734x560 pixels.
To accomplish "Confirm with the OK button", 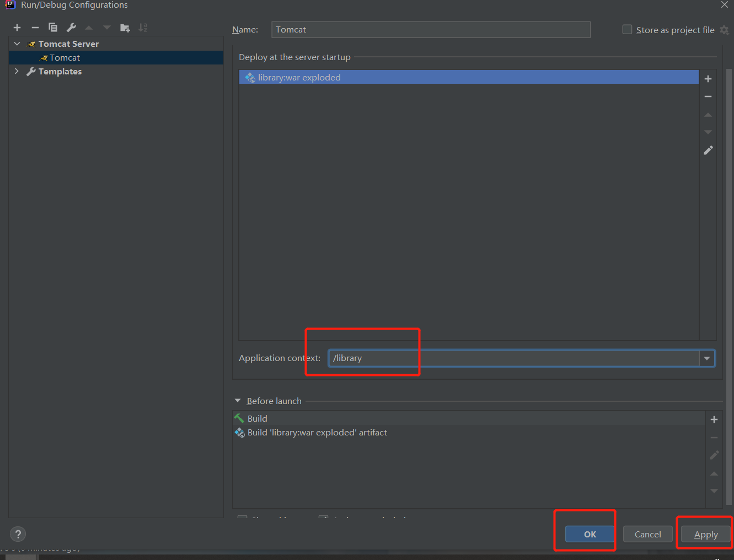I will point(590,534).
